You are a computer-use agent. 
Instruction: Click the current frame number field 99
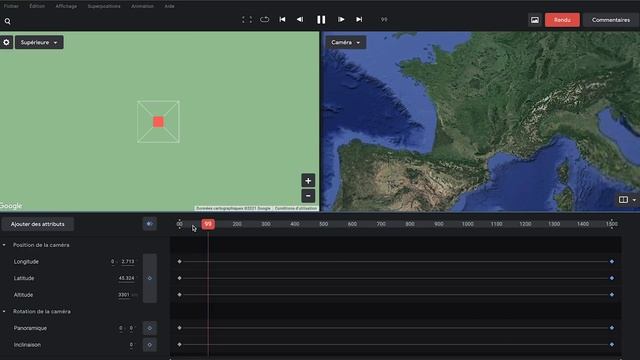384,20
